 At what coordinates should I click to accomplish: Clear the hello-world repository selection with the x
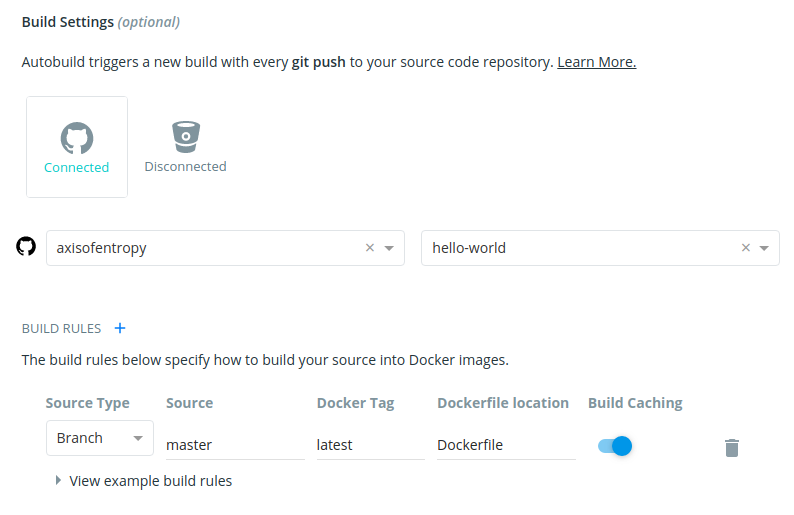pos(745,248)
